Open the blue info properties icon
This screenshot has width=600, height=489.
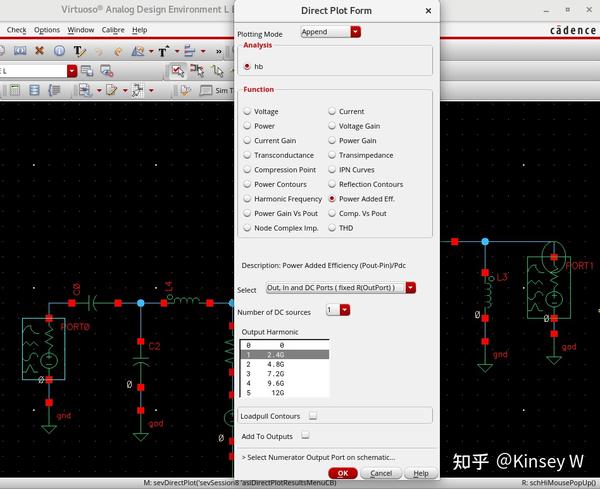tap(59, 51)
